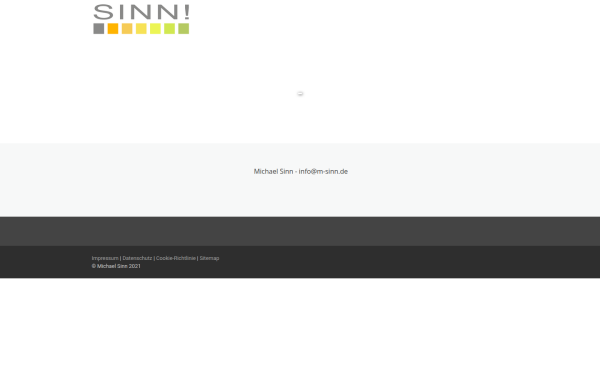Click the info@m-sinn.de email address
Viewport: 600px width, 375px height.
(323, 171)
